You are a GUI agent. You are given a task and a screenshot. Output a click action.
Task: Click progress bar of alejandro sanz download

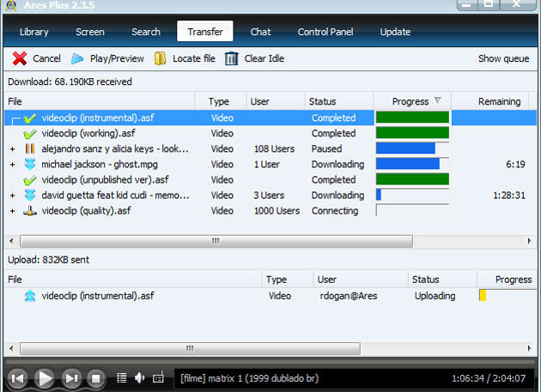click(412, 148)
